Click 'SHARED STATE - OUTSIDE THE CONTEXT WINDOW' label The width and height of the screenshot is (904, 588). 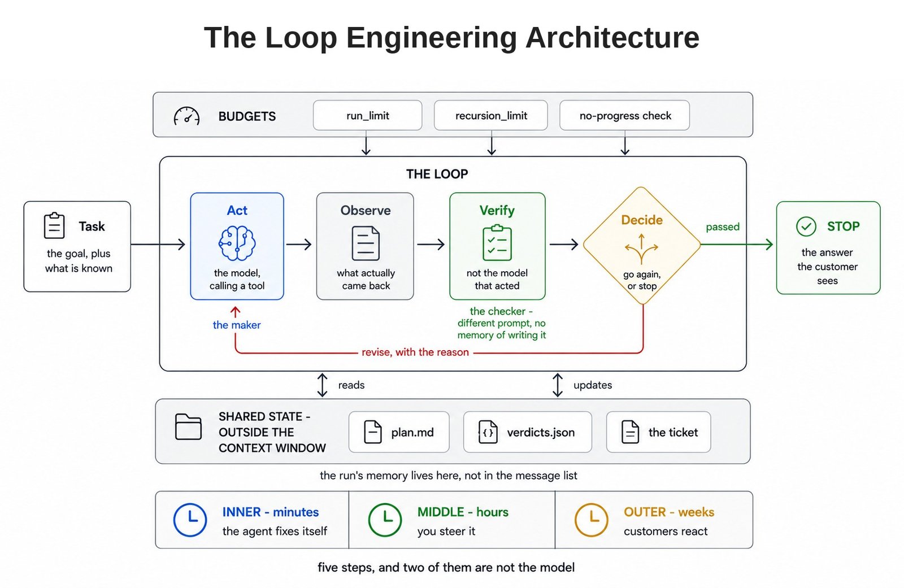coord(272,432)
